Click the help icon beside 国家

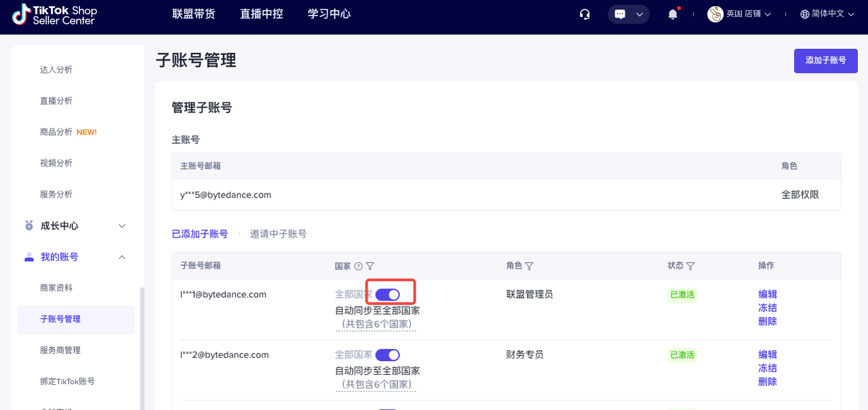point(359,266)
